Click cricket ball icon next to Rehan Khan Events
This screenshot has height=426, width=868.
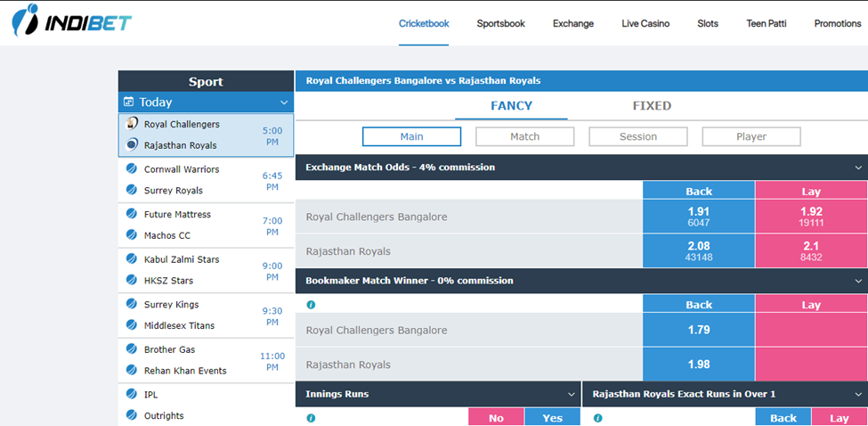pyautogui.click(x=131, y=370)
